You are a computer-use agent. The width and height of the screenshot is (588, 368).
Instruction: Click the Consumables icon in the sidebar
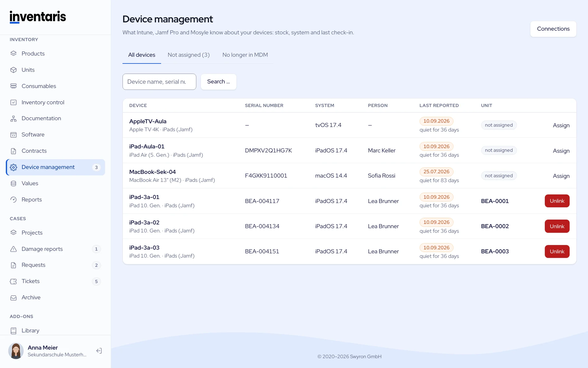pos(13,86)
